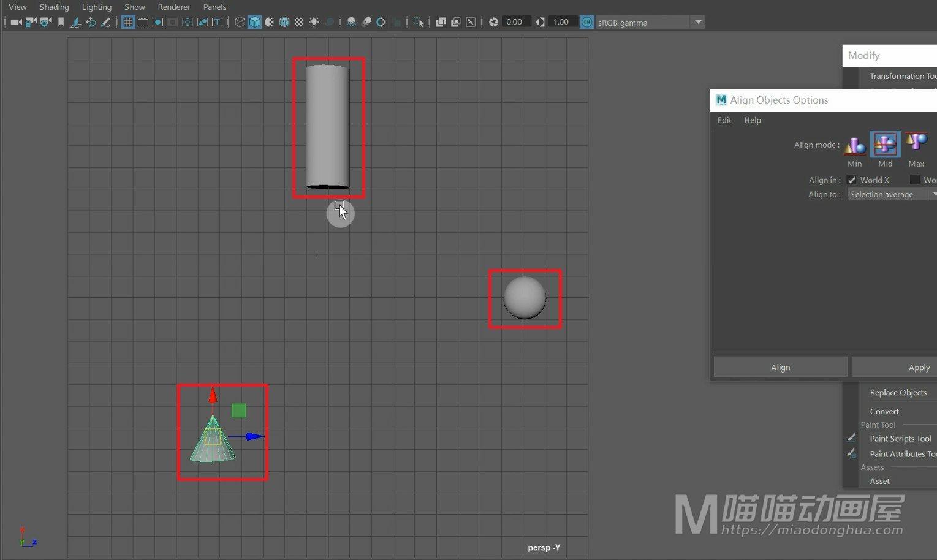Viewport: 937px width, 560px height.
Task: Click the Grease Pencil icon
Action: [x=105, y=22]
